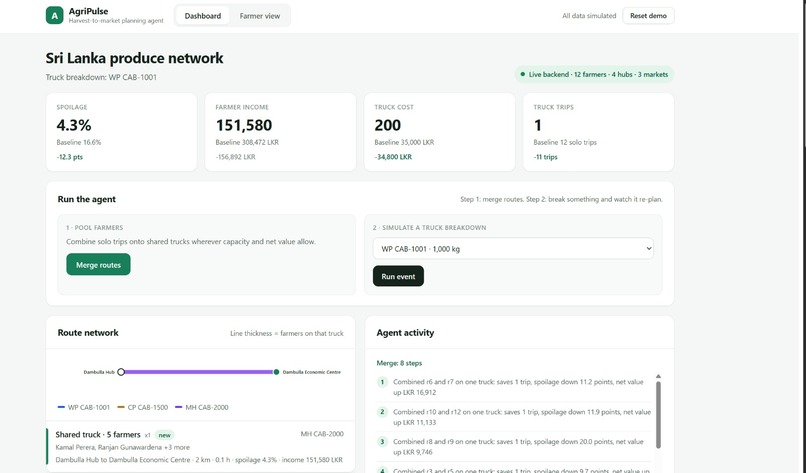Click 'Combined r10 and r12 on one truck' entry
The height and width of the screenshot is (473, 806).
[522, 417]
